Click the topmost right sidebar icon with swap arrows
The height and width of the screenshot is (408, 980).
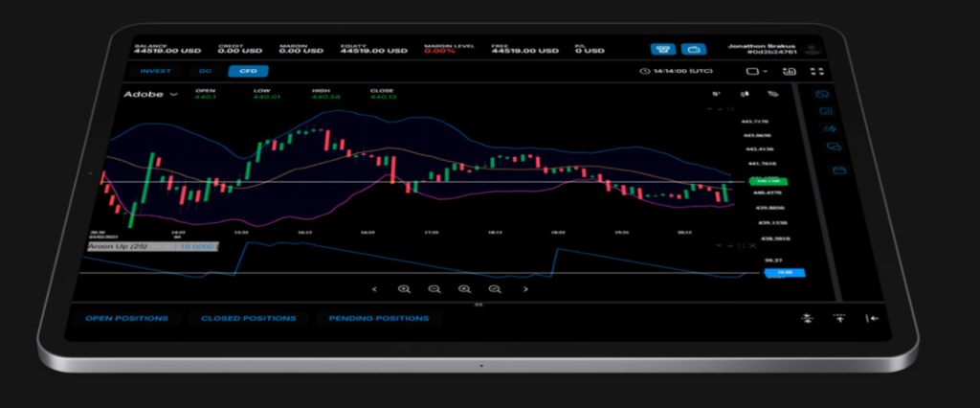[823, 95]
